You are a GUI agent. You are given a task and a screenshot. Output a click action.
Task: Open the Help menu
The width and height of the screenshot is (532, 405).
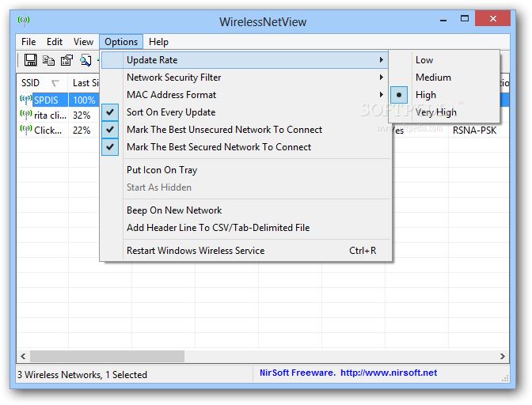[158, 42]
